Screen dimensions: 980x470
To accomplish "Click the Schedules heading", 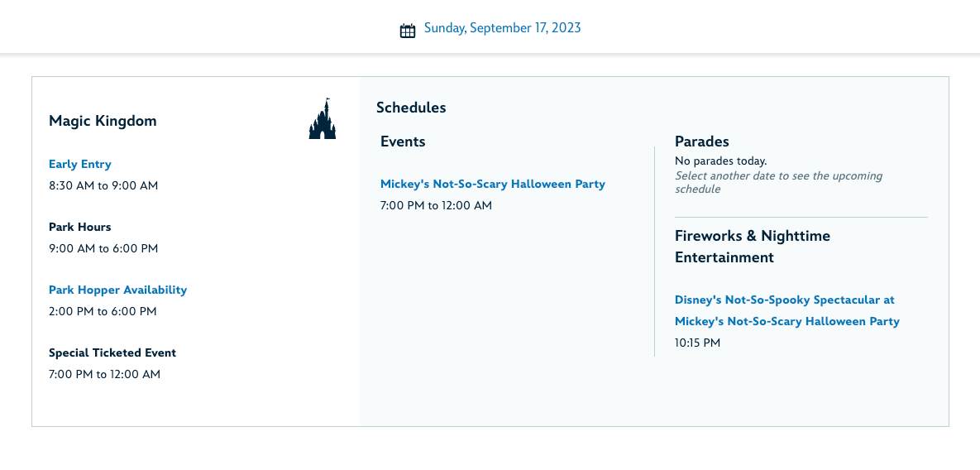I will 411,108.
